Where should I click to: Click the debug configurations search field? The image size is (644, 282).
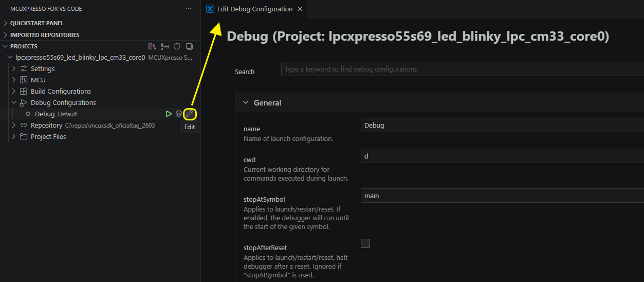(x=463, y=69)
